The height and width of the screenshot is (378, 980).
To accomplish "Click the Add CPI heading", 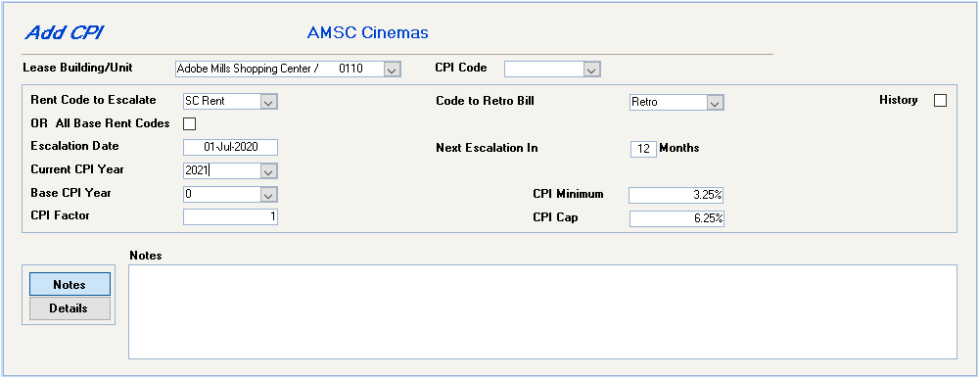I will point(64,32).
